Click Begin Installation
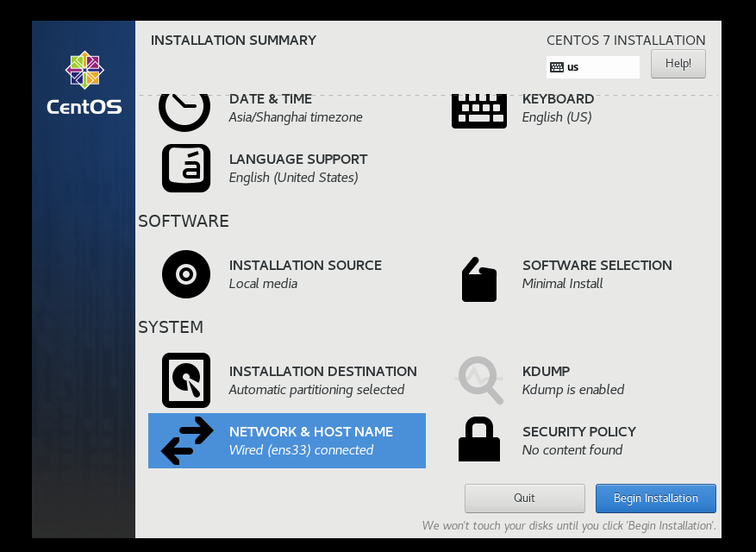 656,499
